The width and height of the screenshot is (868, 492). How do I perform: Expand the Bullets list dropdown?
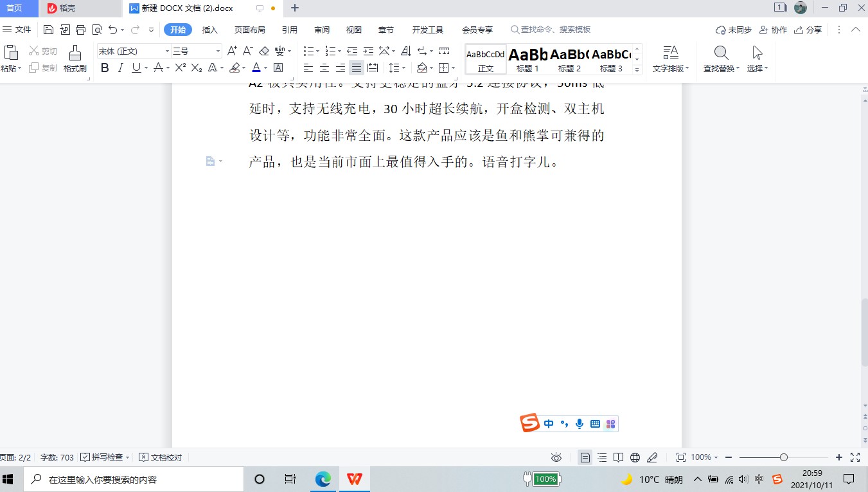(317, 51)
